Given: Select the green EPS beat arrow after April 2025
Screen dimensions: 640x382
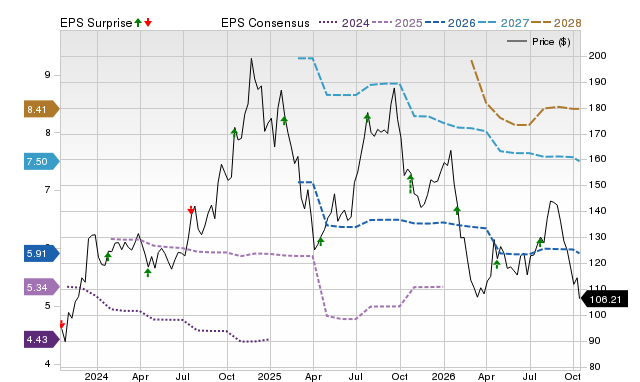Looking at the screenshot, I should coord(320,241).
